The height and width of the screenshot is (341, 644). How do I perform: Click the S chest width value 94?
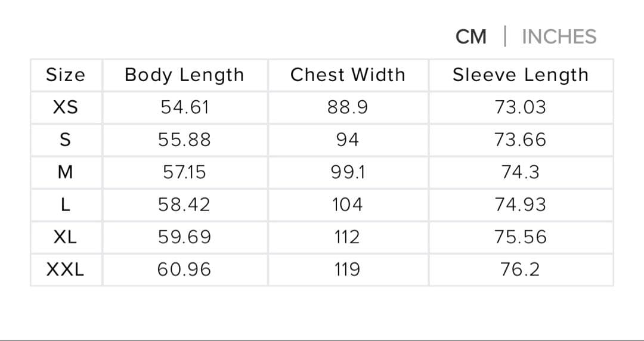348,140
